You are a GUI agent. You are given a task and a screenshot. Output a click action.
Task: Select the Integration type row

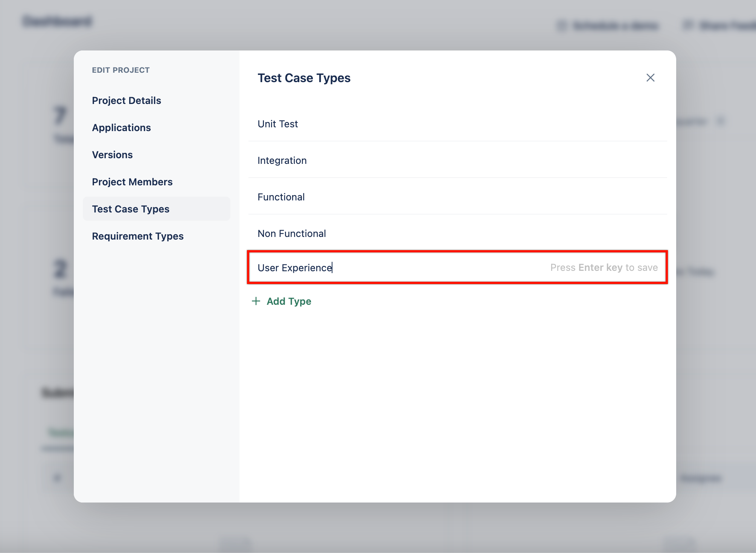point(457,160)
